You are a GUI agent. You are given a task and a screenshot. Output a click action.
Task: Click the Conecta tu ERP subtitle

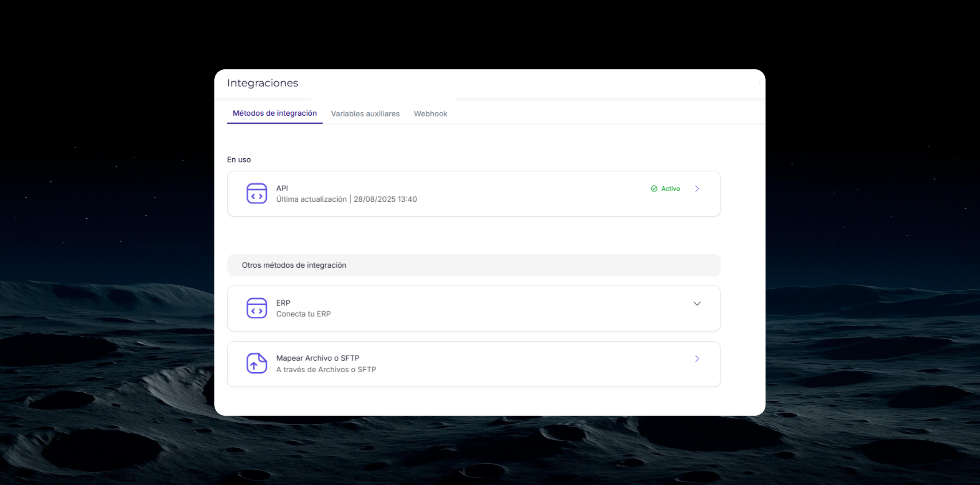(x=303, y=314)
